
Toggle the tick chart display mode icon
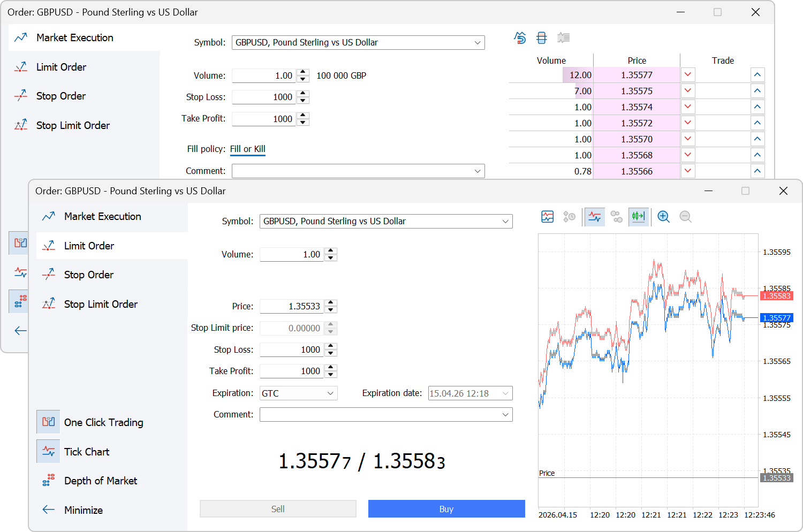pos(594,217)
